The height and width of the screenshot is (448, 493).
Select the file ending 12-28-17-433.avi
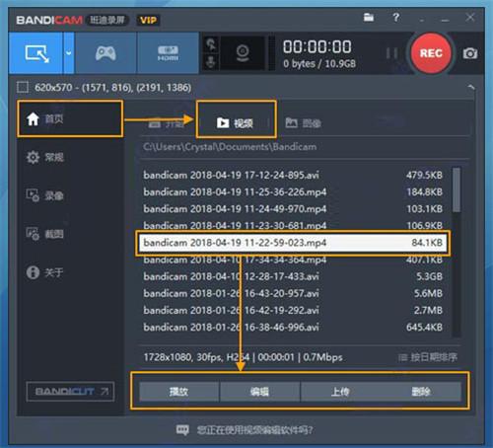[x=293, y=276]
